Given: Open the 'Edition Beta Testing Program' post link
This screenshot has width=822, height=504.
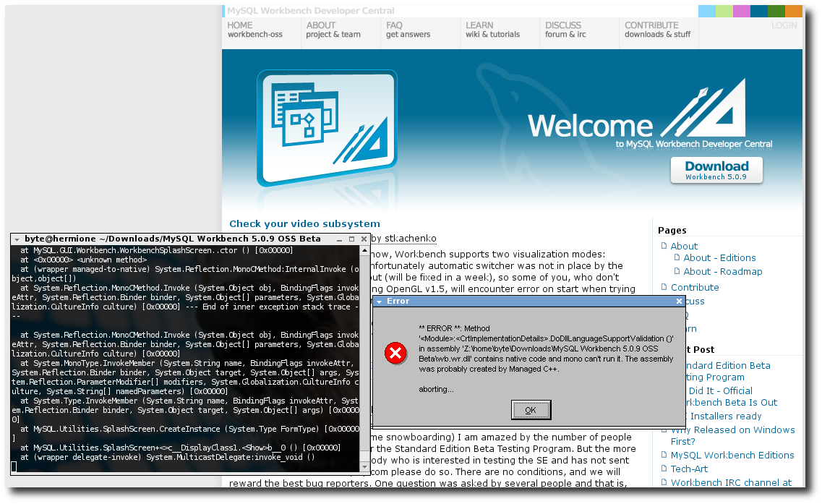Looking at the screenshot, I should coord(727,371).
